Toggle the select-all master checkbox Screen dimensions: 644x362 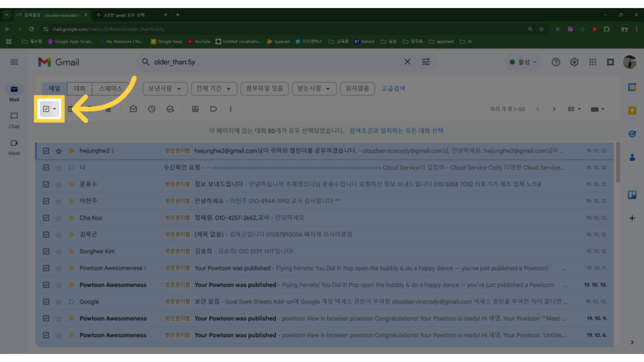[46, 109]
